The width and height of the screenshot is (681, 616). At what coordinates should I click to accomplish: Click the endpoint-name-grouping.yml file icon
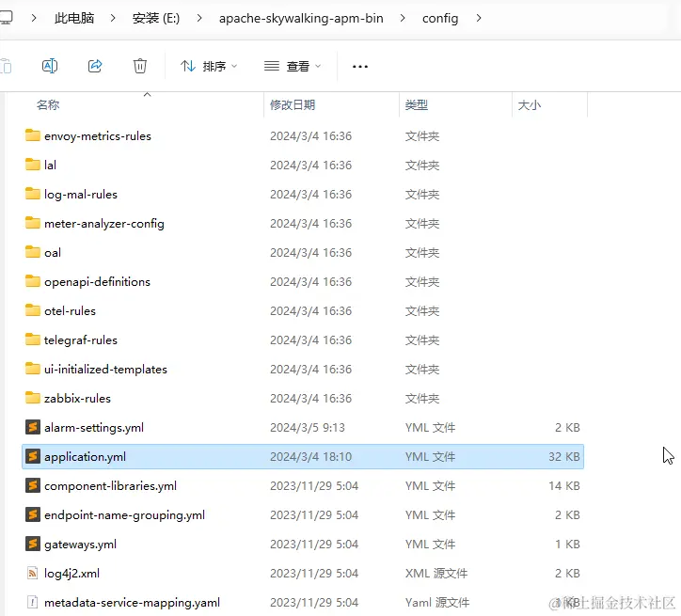pyautogui.click(x=33, y=514)
